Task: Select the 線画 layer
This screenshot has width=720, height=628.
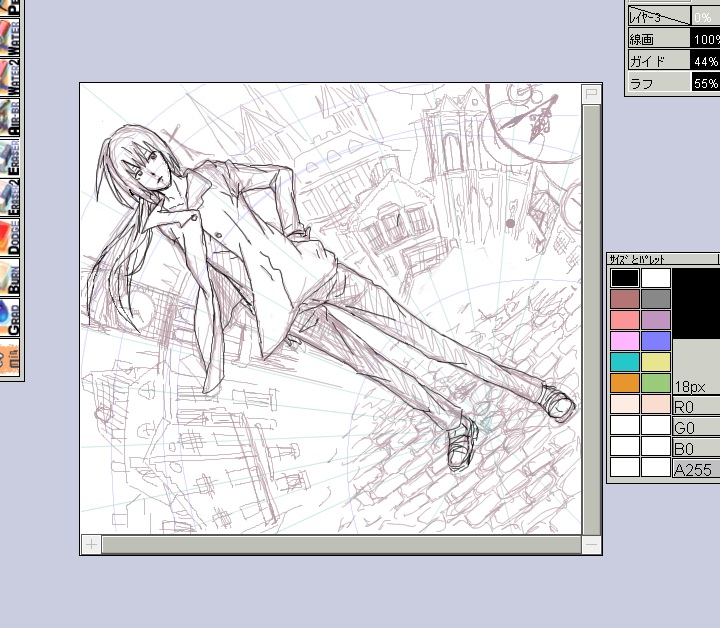Action: tap(658, 39)
